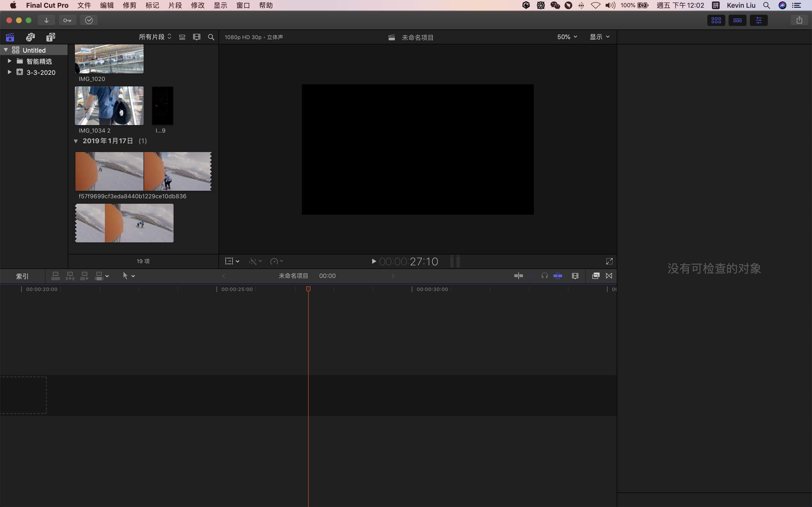Click the 索引 timeline index button

click(22, 276)
